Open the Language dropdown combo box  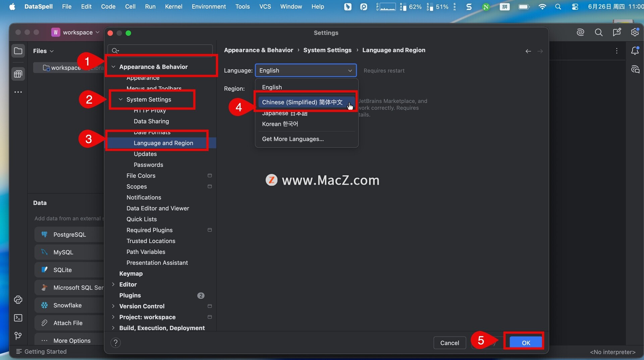pyautogui.click(x=306, y=70)
